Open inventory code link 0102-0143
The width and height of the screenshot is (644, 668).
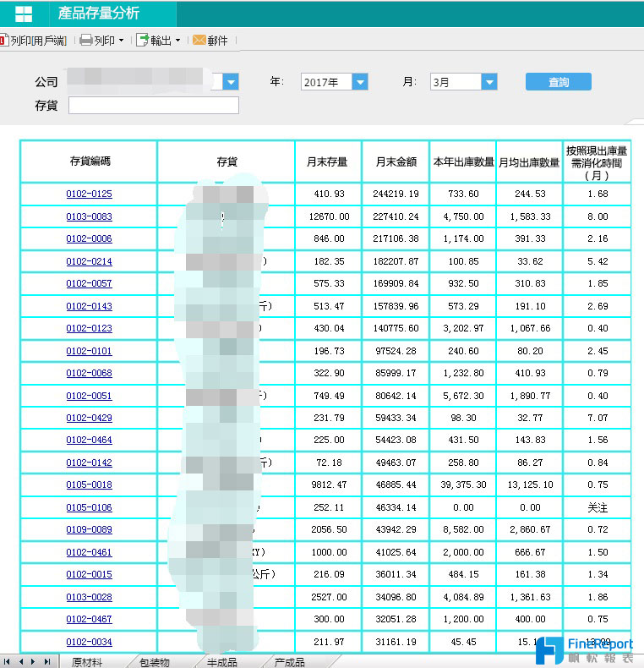(89, 306)
